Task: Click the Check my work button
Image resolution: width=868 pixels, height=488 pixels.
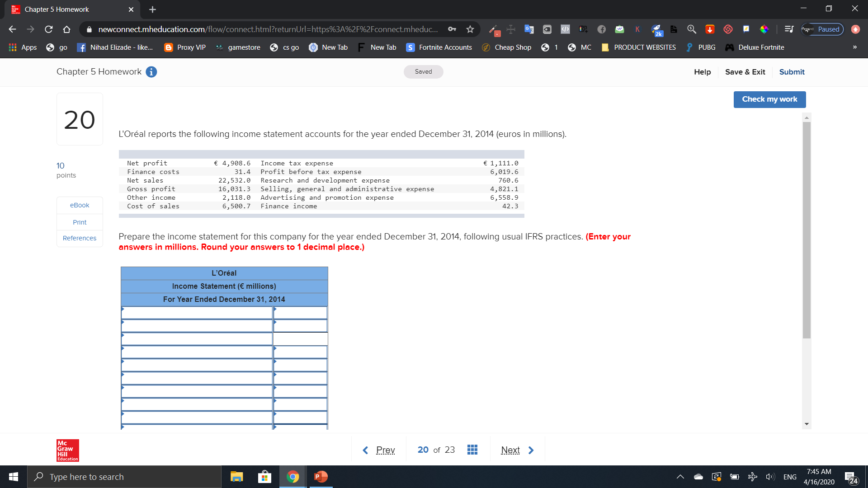Action: 769,99
